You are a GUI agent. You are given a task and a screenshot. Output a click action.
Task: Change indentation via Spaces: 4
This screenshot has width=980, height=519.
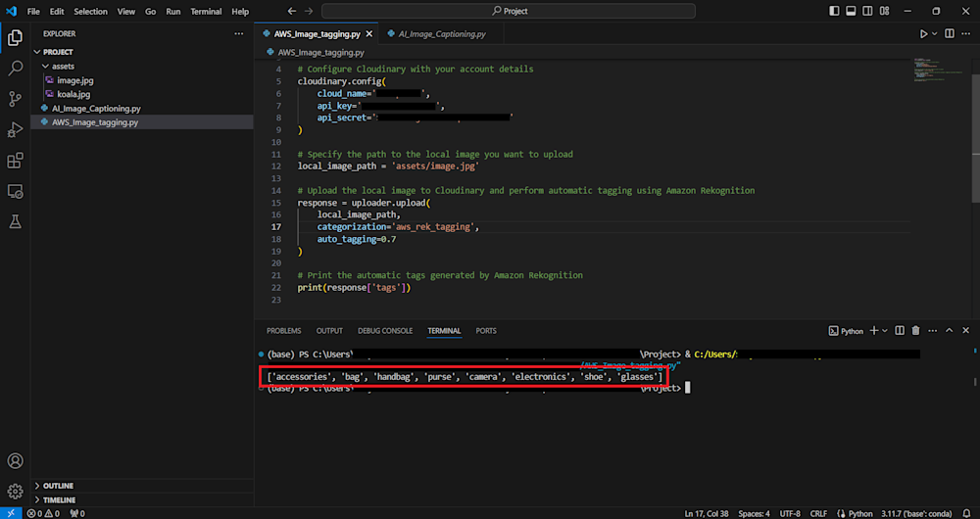(x=754, y=513)
